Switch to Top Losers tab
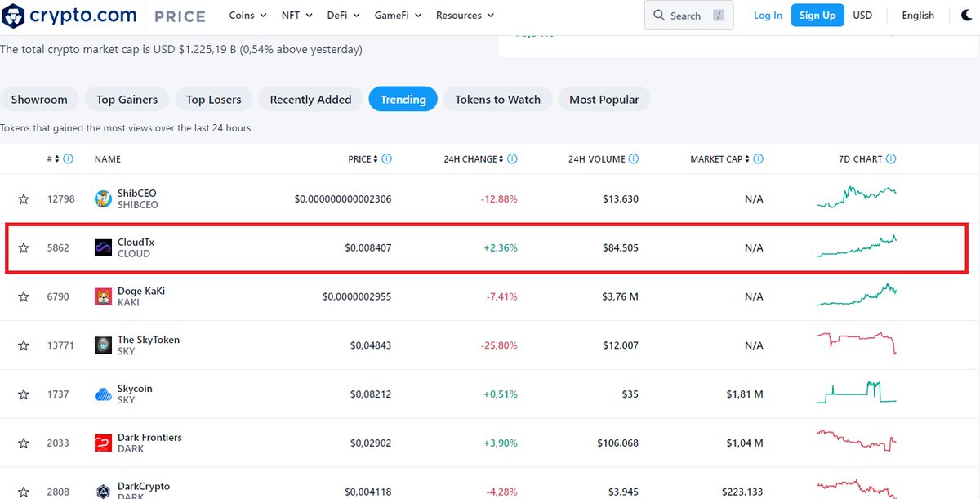 pyautogui.click(x=214, y=100)
